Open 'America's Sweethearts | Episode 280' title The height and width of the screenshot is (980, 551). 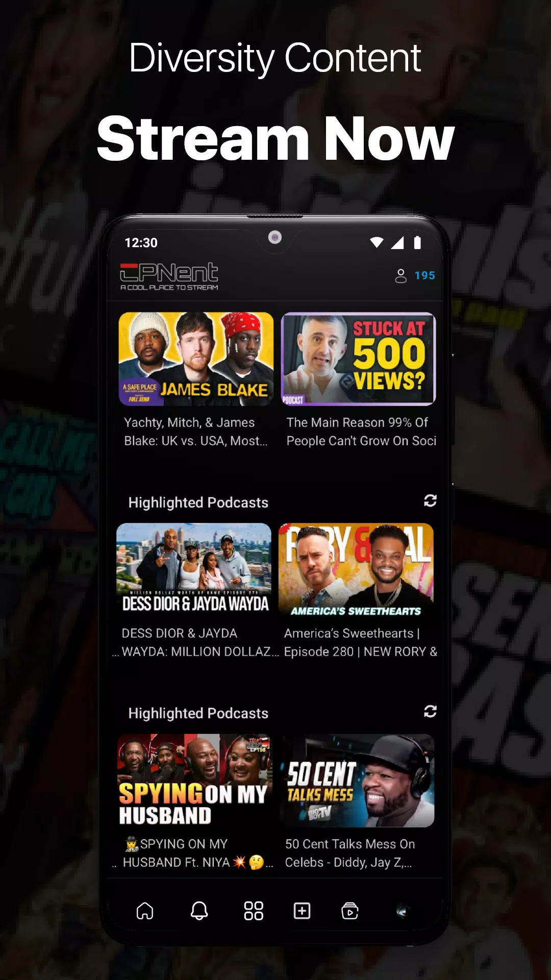coord(361,643)
